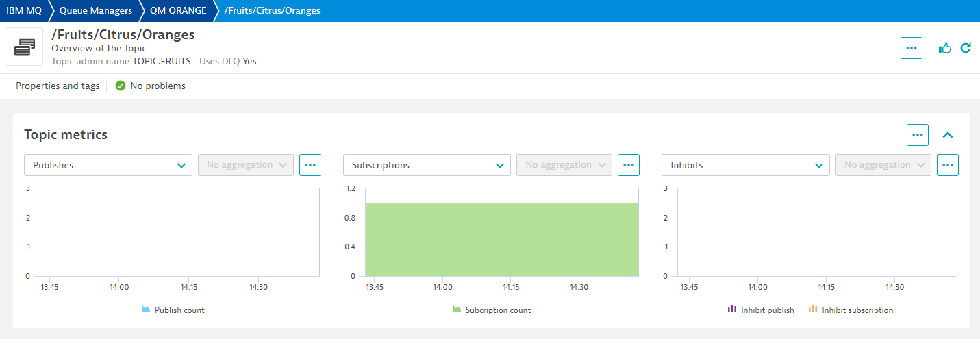Open the Inhibits metric dropdown
Screen dimensions: 980x339
click(745, 165)
